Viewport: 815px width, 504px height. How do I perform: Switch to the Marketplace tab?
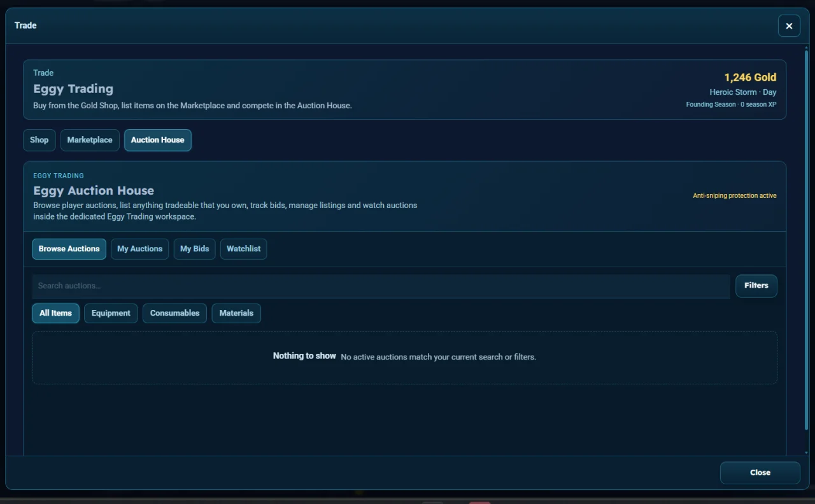90,140
